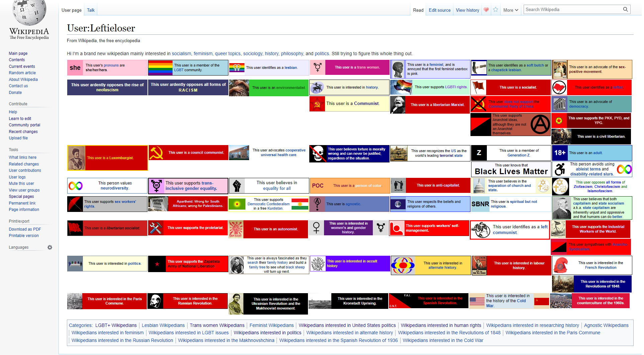This screenshot has height=355, width=644.
Task: Click the watchlist star icon
Action: pyautogui.click(x=496, y=10)
